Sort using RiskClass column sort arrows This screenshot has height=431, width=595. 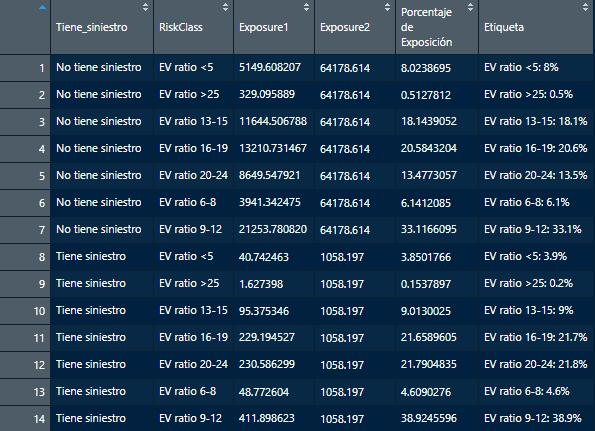(225, 7)
